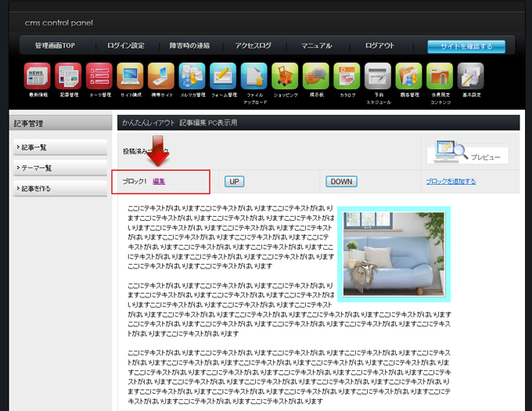Open the 最新情報 news icon
The image size is (532, 411).
[38, 77]
